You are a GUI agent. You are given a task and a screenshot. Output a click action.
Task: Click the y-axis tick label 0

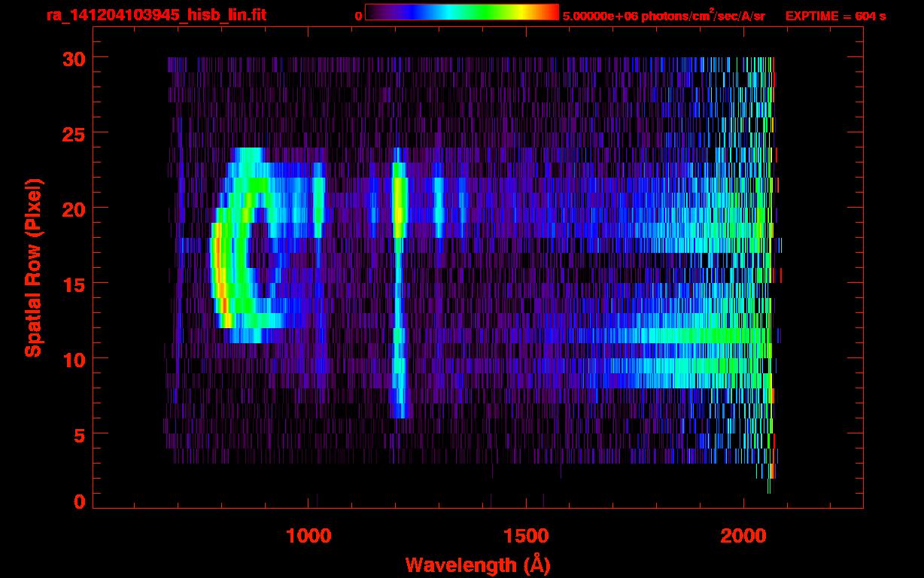[79, 502]
